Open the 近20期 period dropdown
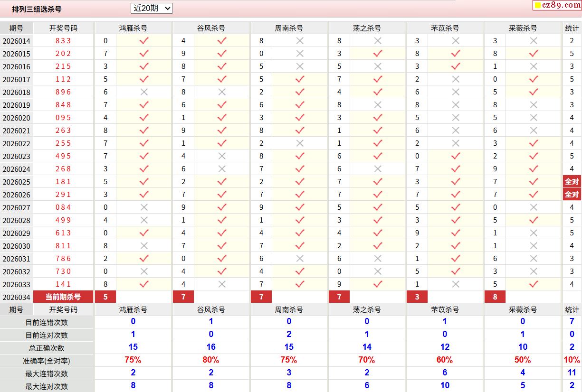 pyautogui.click(x=152, y=8)
